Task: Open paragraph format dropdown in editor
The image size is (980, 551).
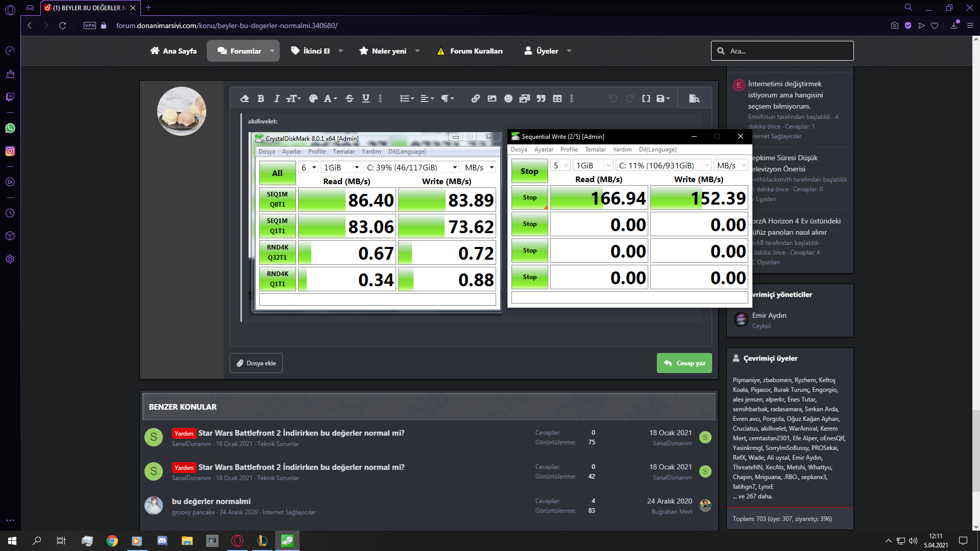Action: coord(447,98)
